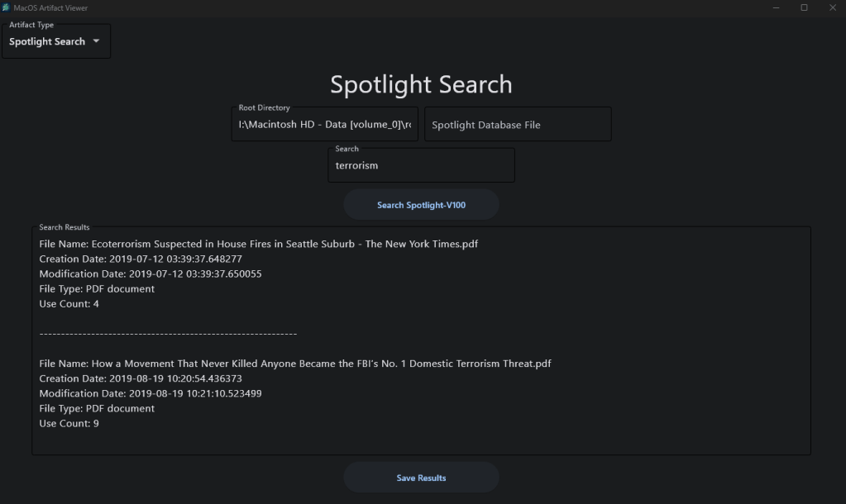Minimize the MacOS Artifact Viewer window
The width and height of the screenshot is (846, 504).
pos(776,7)
